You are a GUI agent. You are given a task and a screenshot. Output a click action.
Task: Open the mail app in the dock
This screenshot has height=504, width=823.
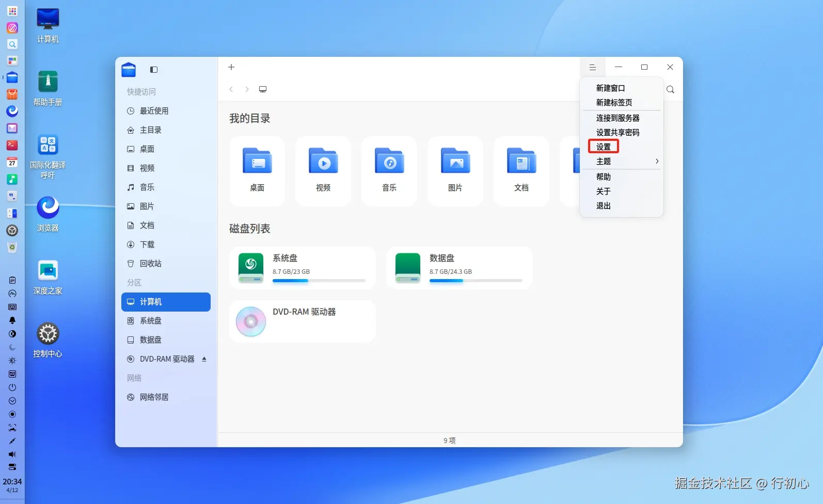tap(12, 128)
